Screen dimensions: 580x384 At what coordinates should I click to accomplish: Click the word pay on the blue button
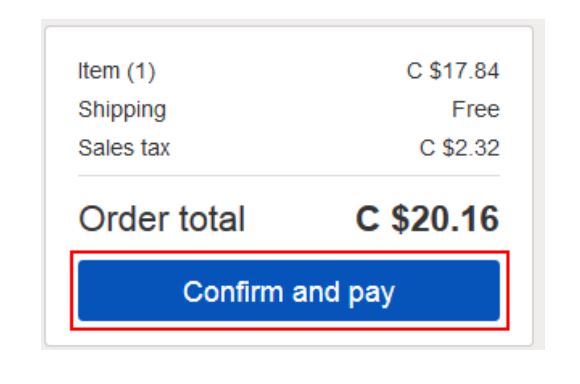click(x=371, y=293)
